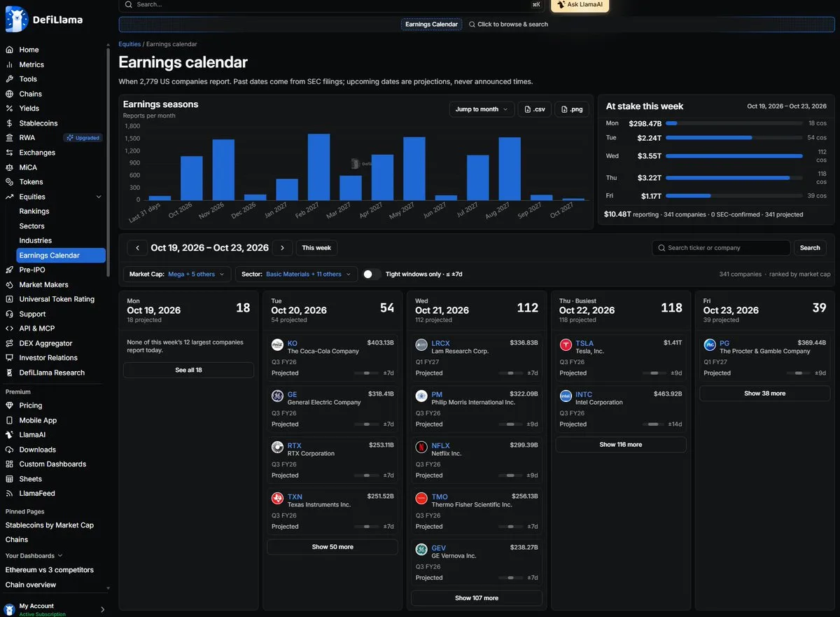
Task: Download the chart as .csv
Action: (x=535, y=109)
